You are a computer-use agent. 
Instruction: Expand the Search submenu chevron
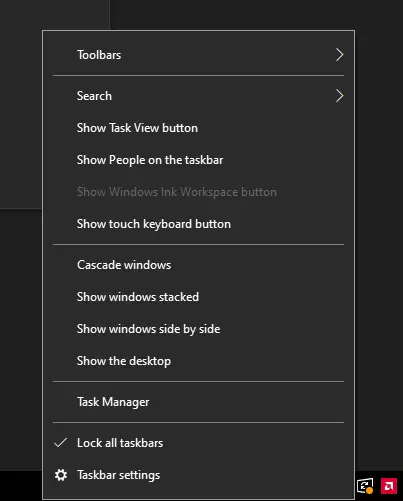[x=339, y=96]
